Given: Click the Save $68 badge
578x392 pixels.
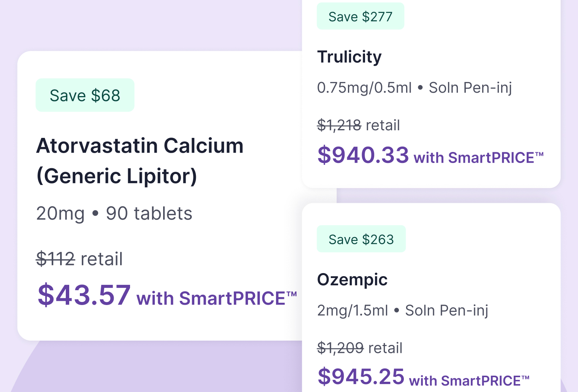Looking at the screenshot, I should 85,95.
